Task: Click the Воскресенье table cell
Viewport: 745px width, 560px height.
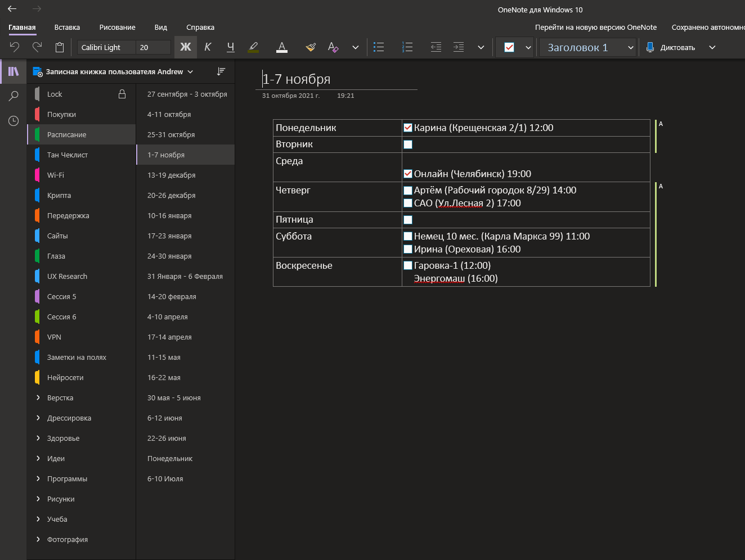Action: click(338, 272)
